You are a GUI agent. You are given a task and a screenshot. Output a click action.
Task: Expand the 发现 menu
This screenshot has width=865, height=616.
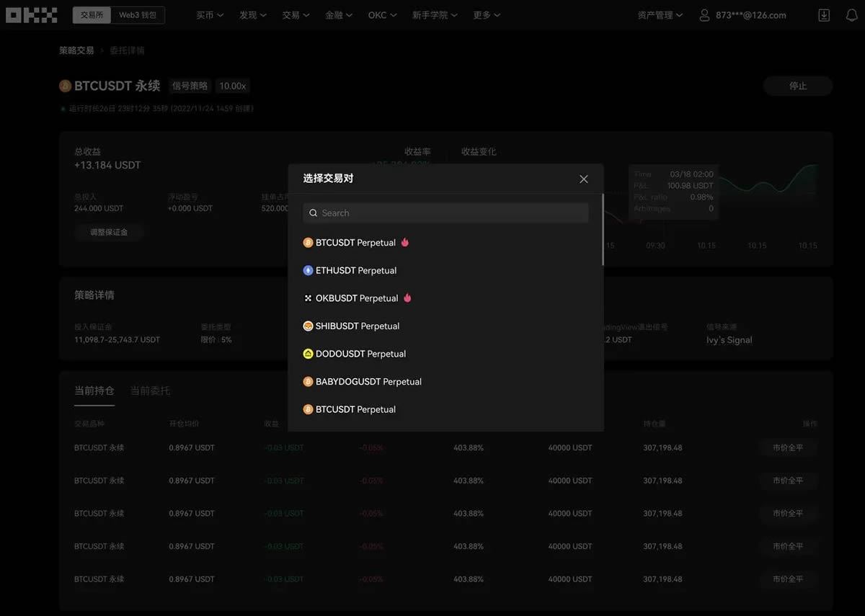tap(253, 15)
